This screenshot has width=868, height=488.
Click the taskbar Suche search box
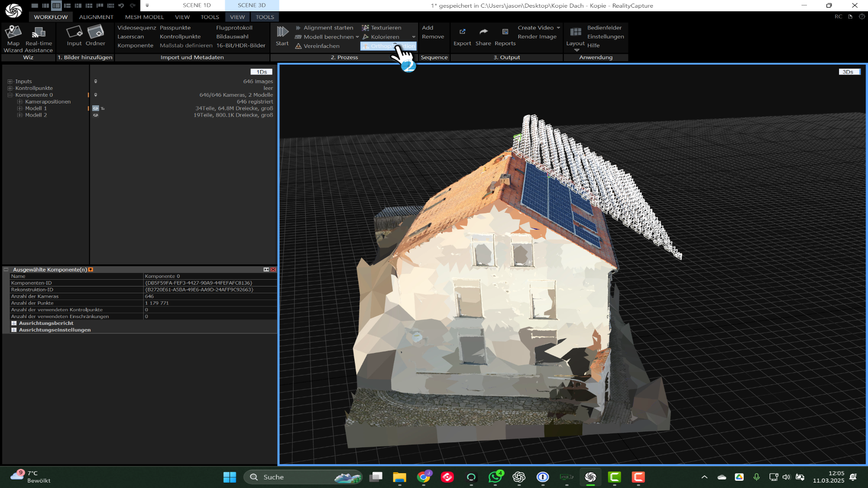pos(303,477)
